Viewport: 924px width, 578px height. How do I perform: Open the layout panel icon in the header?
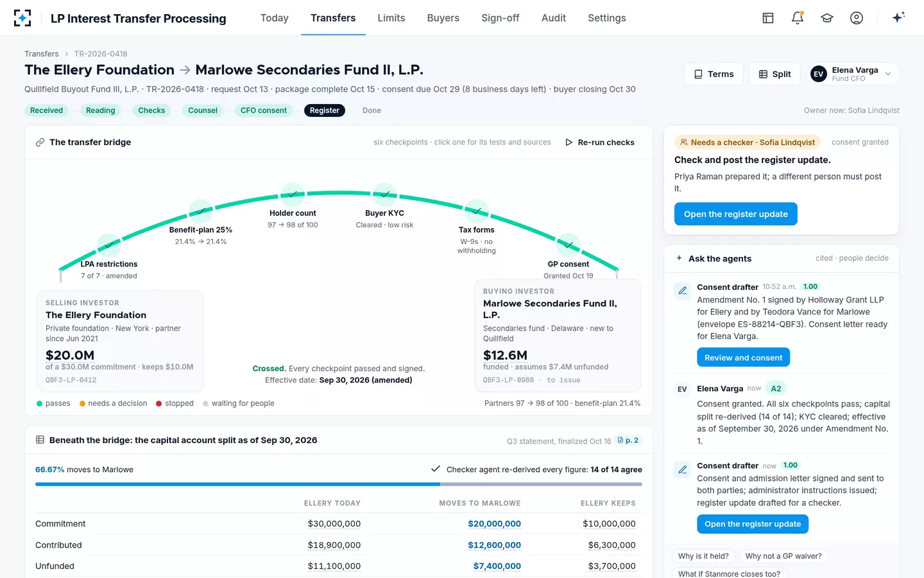768,18
